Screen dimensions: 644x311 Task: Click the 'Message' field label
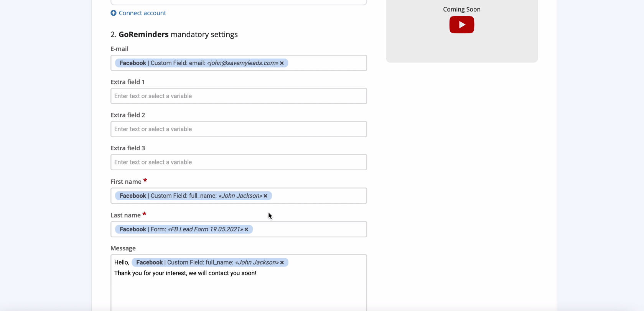click(x=123, y=248)
